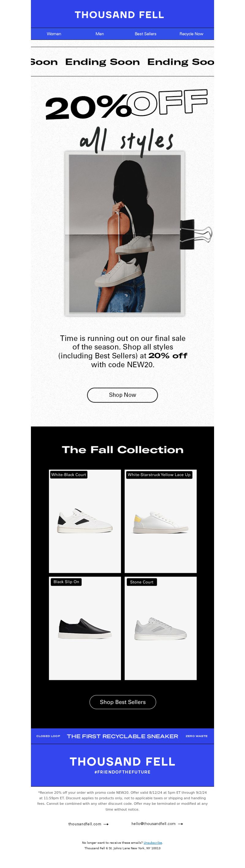Click the Shop Now button
The width and height of the screenshot is (245, 868).
click(x=123, y=395)
